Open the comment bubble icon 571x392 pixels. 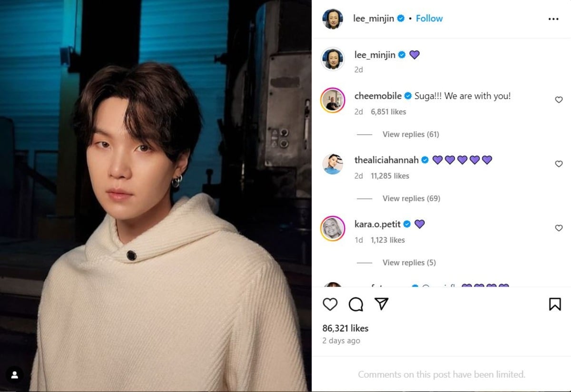tap(356, 304)
